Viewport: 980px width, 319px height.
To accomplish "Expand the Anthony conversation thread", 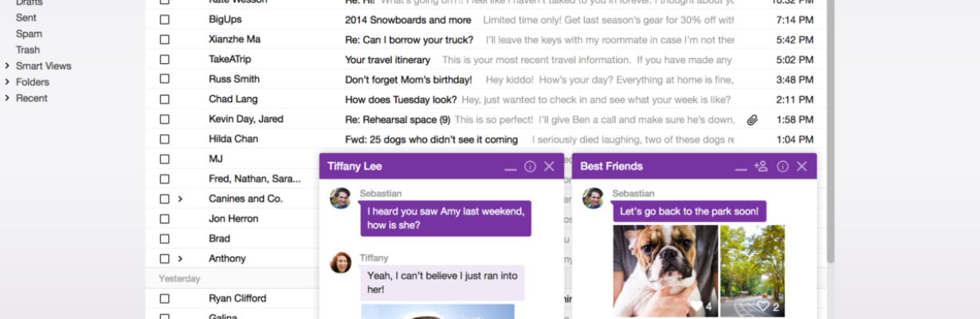I will 180,259.
